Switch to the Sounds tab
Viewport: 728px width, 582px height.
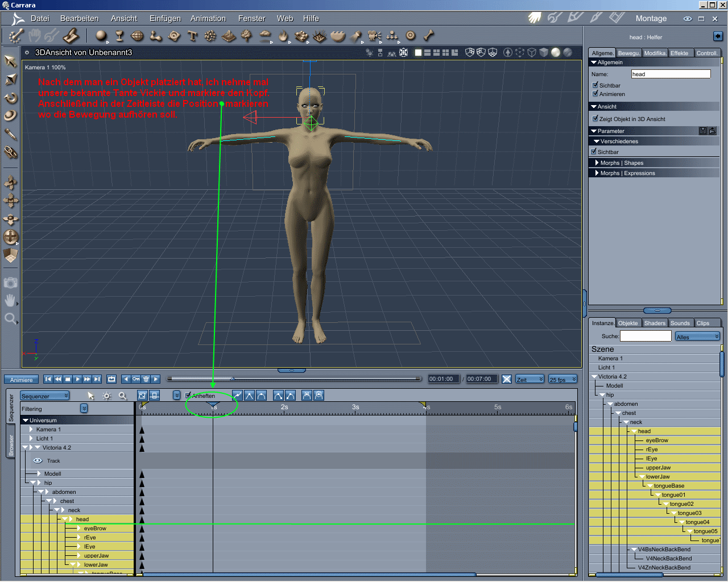pyautogui.click(x=680, y=323)
